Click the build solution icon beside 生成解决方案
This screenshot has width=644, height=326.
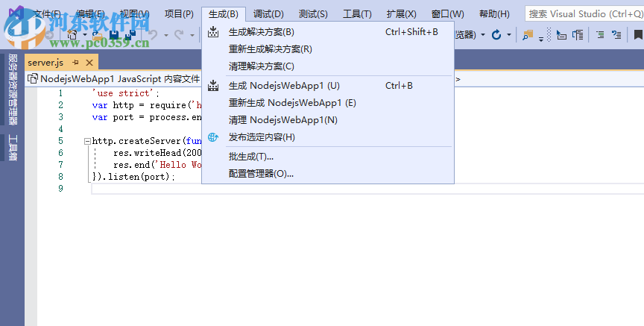click(x=213, y=31)
